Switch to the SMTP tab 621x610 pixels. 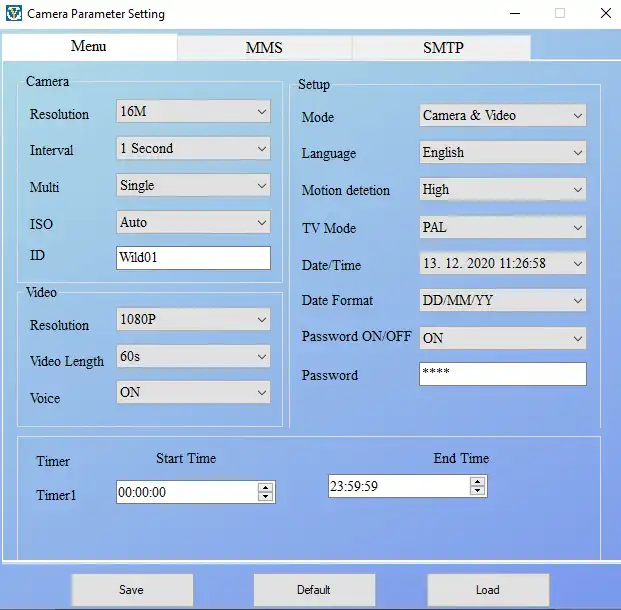click(x=442, y=48)
